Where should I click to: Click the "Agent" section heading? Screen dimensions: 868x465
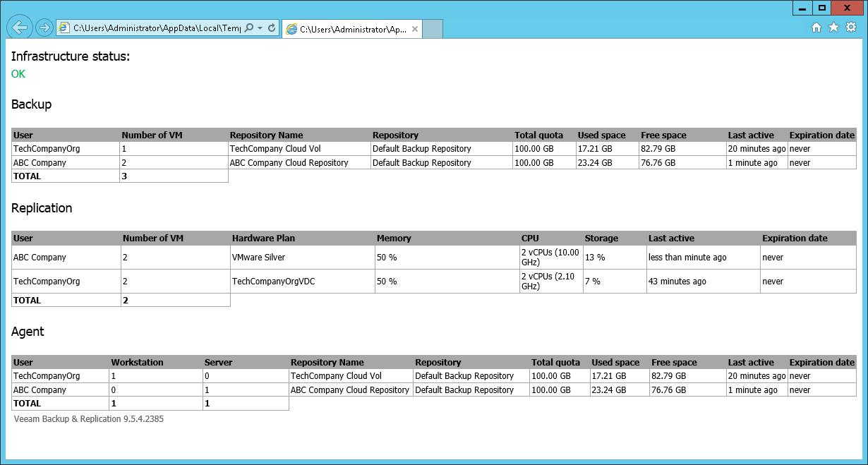click(x=28, y=332)
